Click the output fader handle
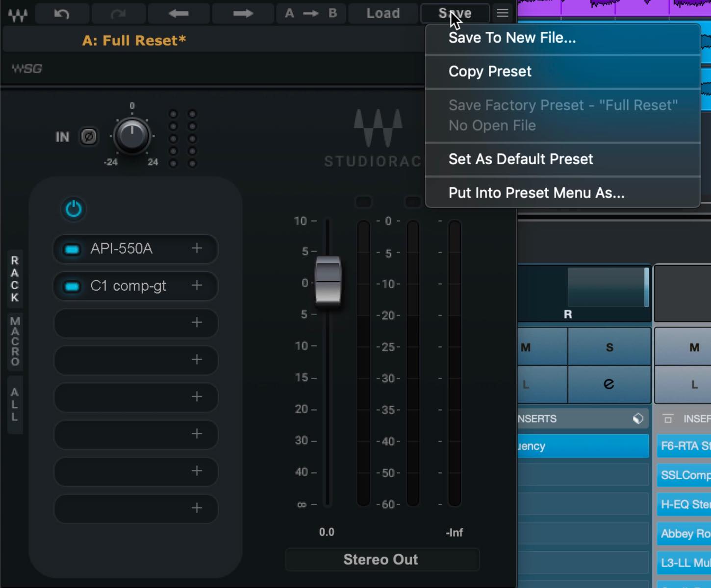The width and height of the screenshot is (711, 588). coord(328,280)
